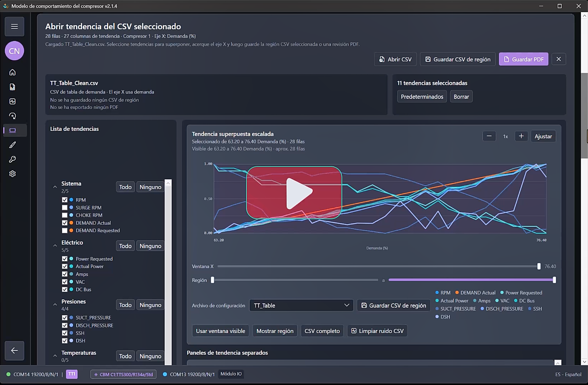Open settings gear in sidebar

point(12,174)
